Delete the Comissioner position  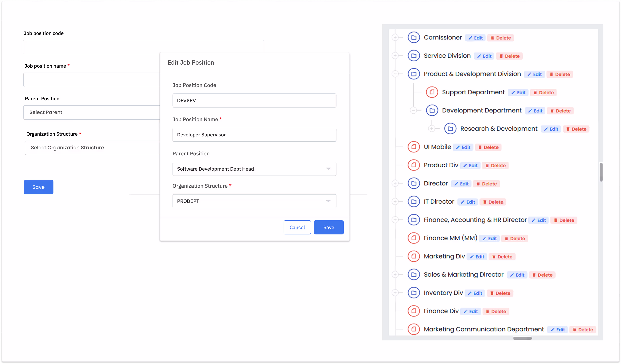tap(500, 38)
